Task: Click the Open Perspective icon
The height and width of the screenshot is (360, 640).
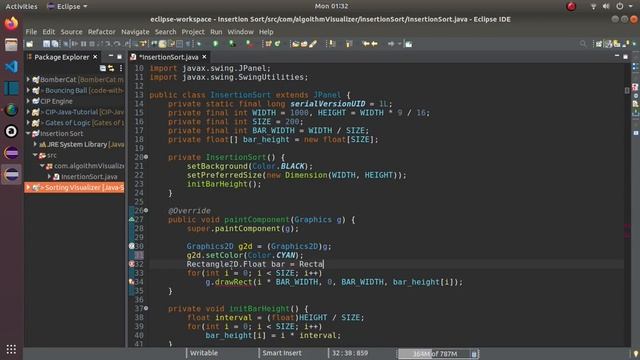Action: click(x=599, y=44)
